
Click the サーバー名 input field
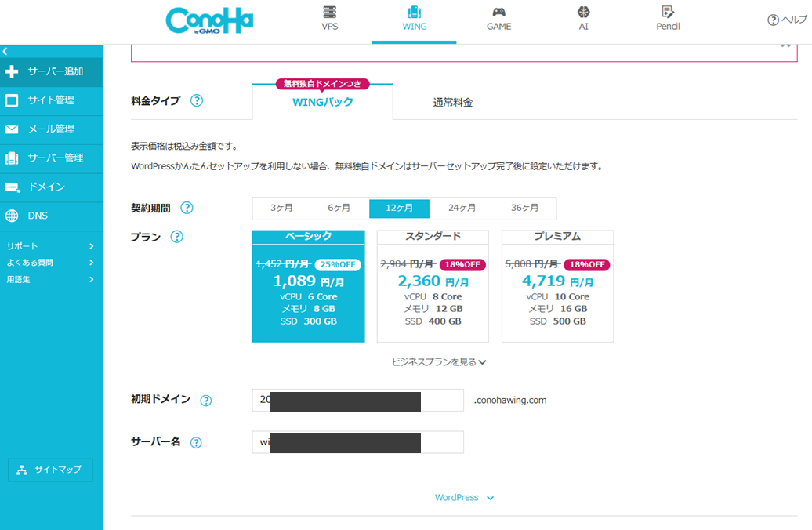[x=358, y=442]
